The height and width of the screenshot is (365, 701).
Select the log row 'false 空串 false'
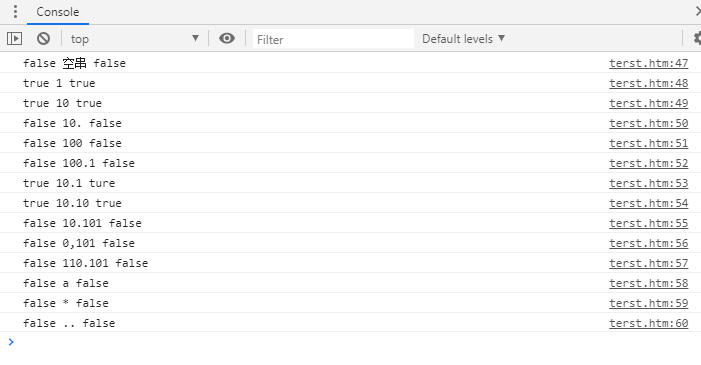pos(350,63)
